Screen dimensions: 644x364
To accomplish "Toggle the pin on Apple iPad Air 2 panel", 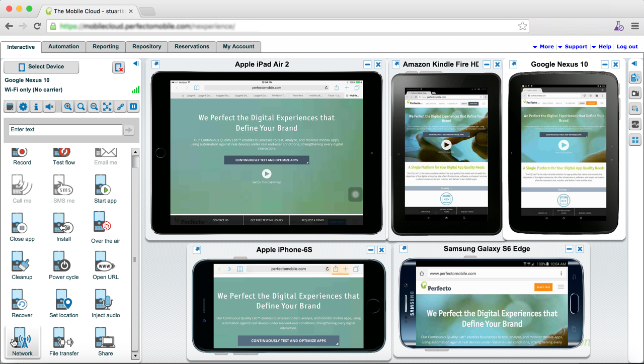I will tap(156, 64).
